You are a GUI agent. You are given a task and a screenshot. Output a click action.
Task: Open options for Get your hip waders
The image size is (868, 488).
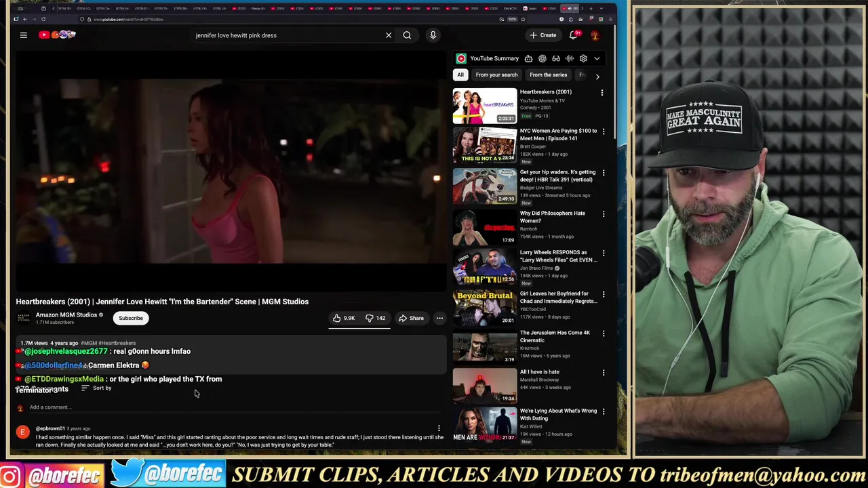[602, 173]
